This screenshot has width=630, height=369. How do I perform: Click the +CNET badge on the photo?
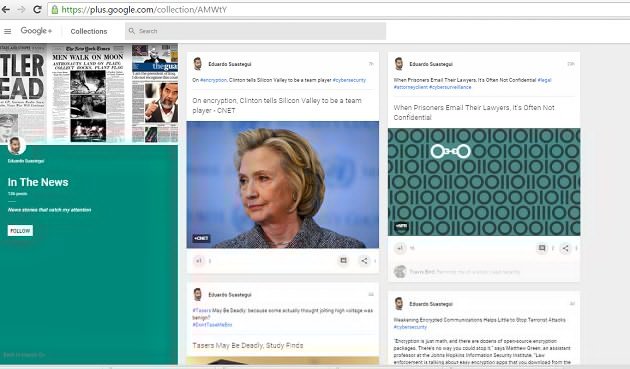(x=201, y=238)
